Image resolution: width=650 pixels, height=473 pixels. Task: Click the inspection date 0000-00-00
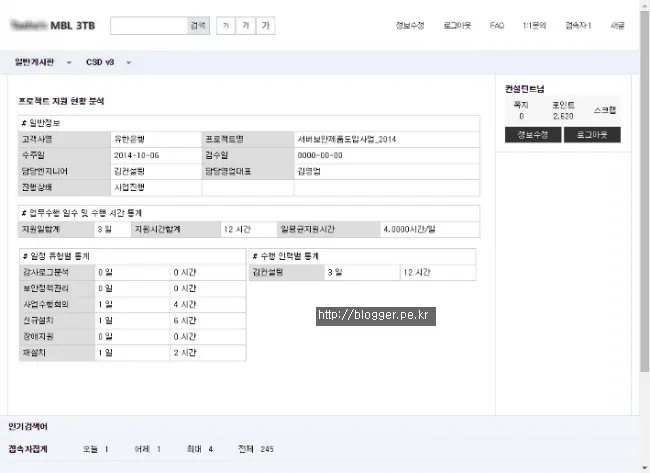click(320, 155)
